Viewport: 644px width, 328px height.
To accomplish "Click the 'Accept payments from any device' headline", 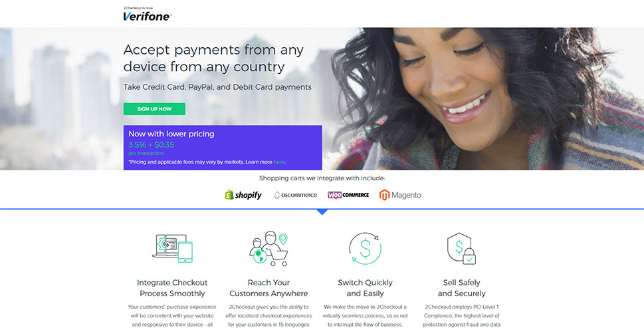I will tap(213, 58).
